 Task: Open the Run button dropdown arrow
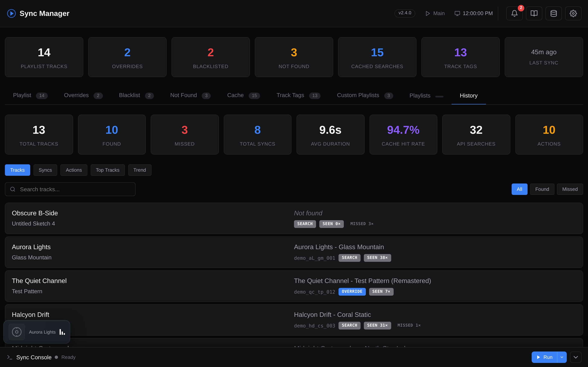coord(562,357)
